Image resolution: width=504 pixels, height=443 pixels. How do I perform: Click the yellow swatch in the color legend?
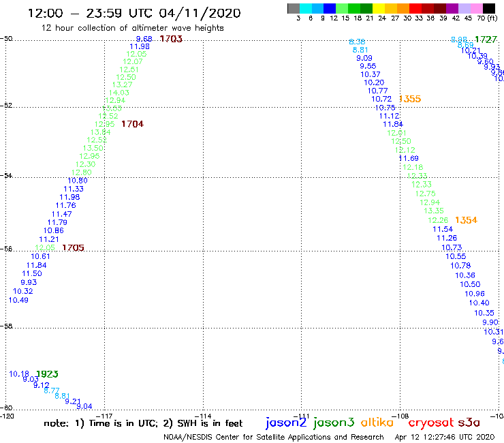(379, 8)
